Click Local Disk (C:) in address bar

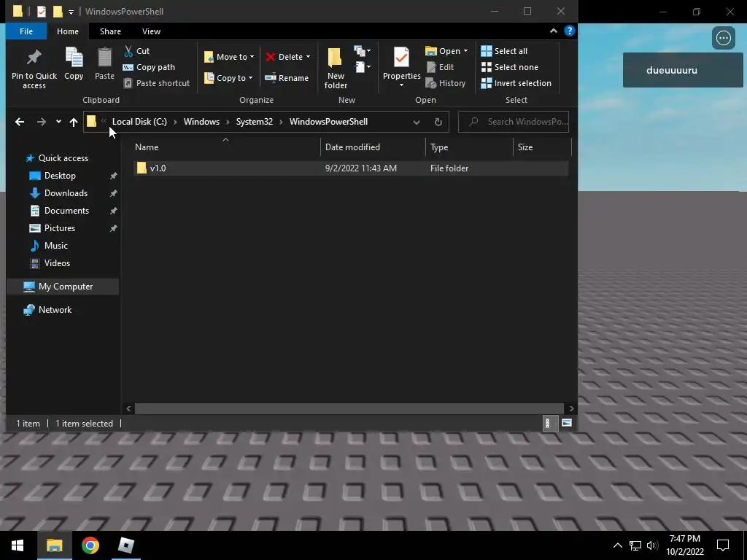pyautogui.click(x=139, y=122)
